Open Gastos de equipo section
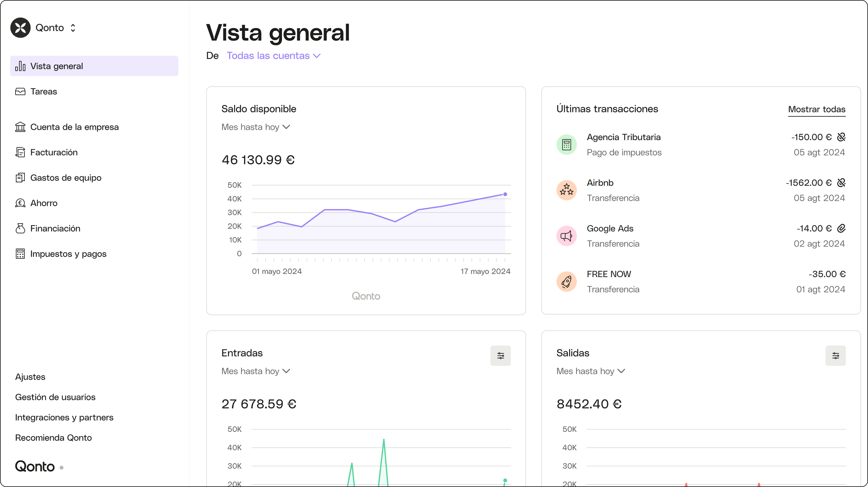Screen dimensions: 868x487 94,178
